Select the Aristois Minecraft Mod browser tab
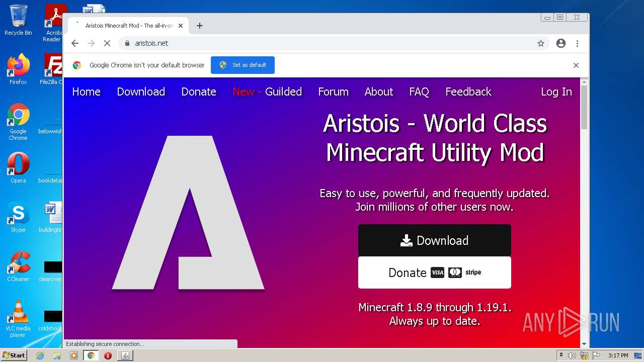 pos(128,26)
